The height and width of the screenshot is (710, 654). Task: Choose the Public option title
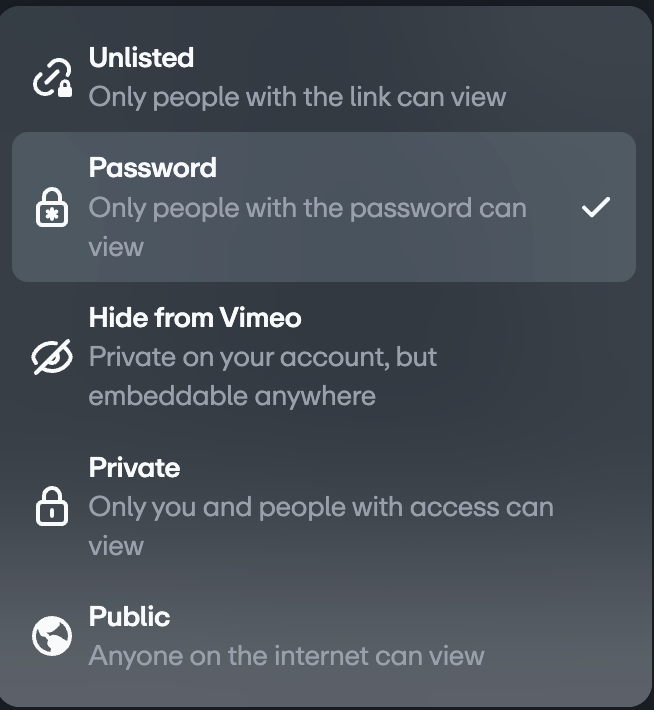click(129, 616)
